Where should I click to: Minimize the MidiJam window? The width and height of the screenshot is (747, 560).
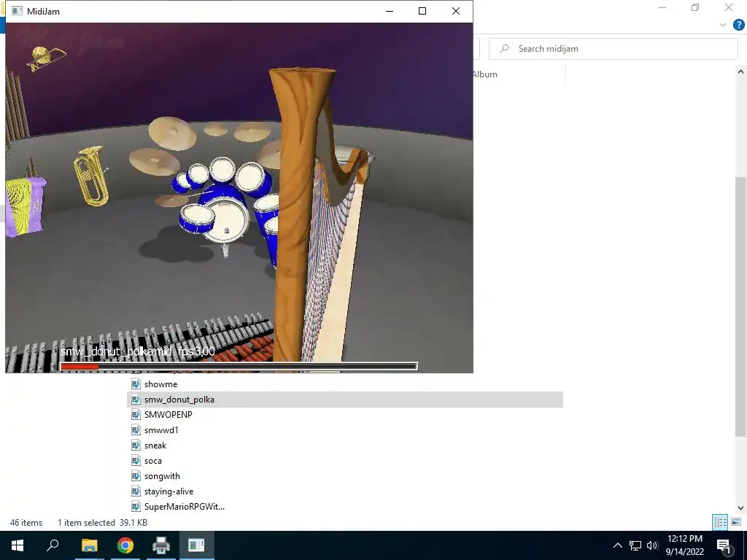(390, 11)
